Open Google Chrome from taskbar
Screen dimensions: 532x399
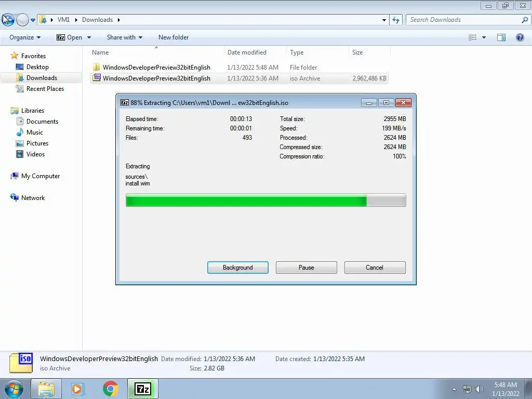tap(110, 389)
